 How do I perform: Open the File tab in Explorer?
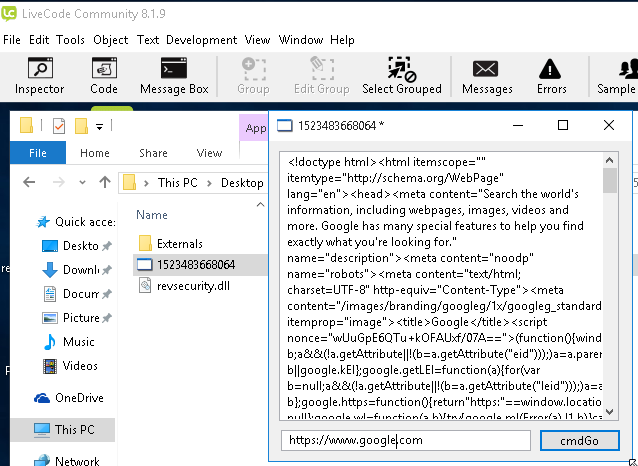pos(39,153)
